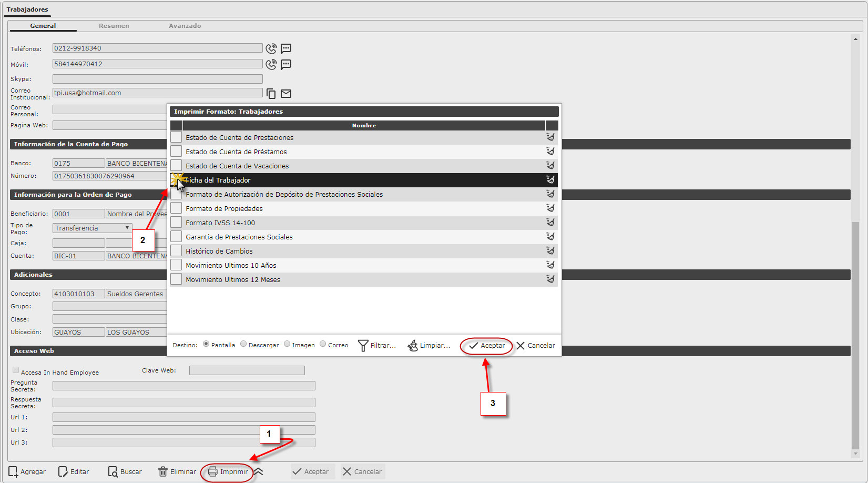Click row icon for Estado de Cuenta de Préstamos
This screenshot has height=483, width=868.
(x=550, y=152)
